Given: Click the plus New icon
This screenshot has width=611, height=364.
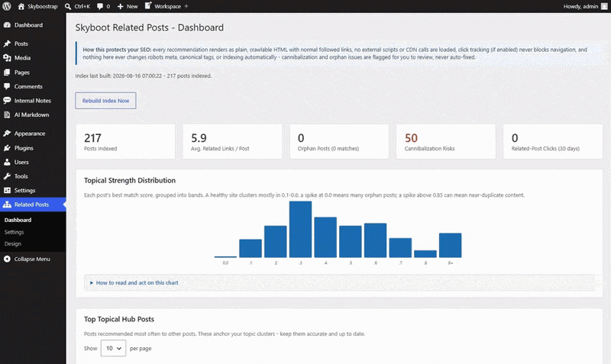Looking at the screenshot, I should (x=121, y=6).
